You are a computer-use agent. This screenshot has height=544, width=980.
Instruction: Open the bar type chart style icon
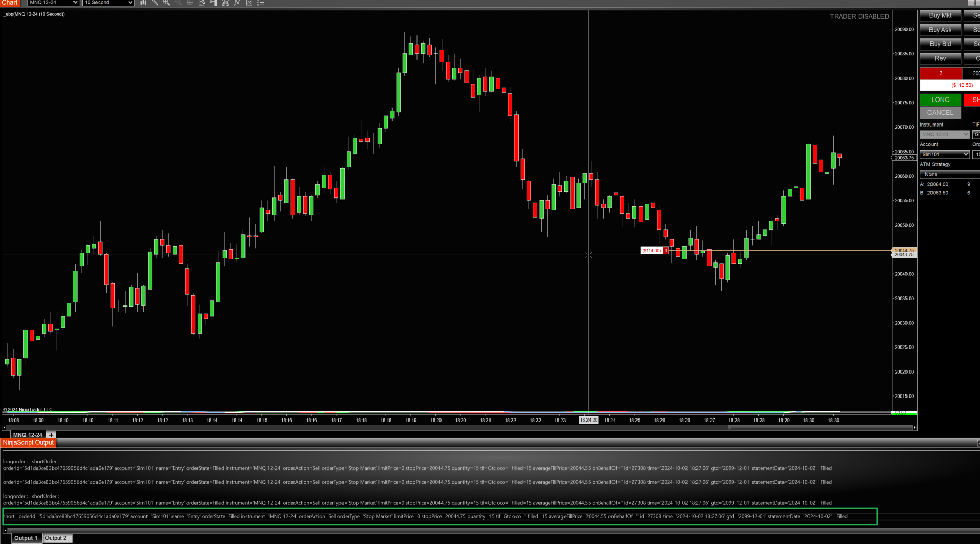click(143, 3)
